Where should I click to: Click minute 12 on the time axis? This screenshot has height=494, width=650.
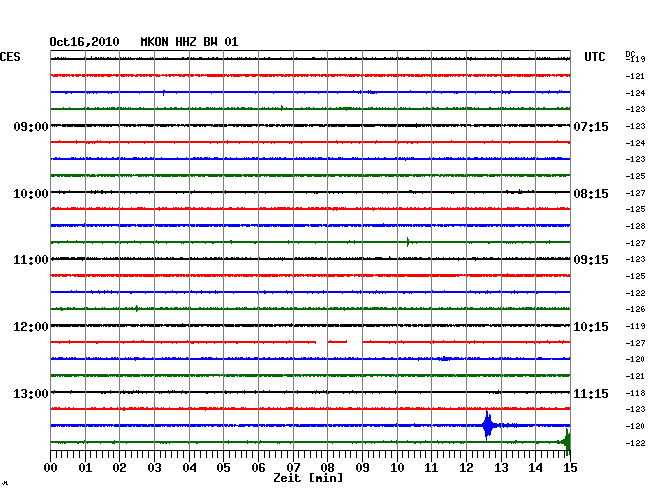pyautogui.click(x=466, y=468)
